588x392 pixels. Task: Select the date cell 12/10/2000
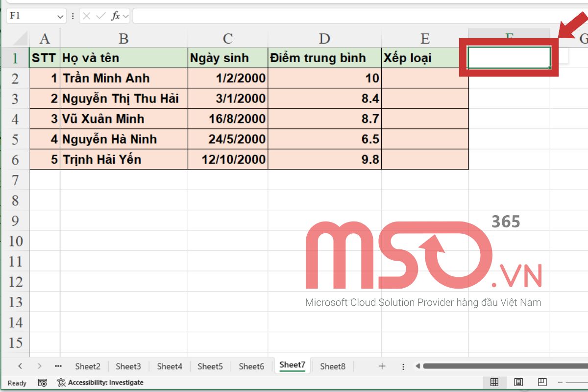pyautogui.click(x=228, y=159)
